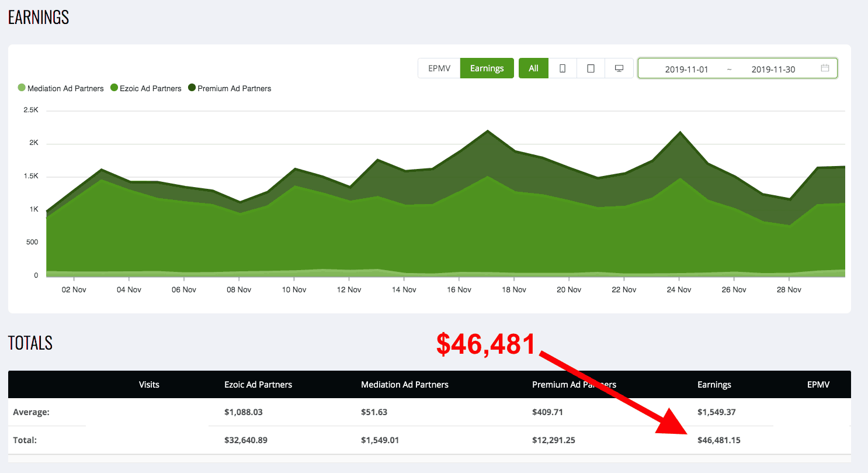Click the 28 Nov x-axis label

pyautogui.click(x=789, y=289)
